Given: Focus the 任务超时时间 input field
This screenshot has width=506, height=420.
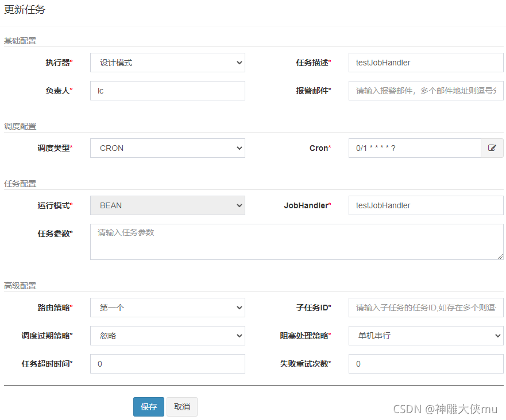Looking at the screenshot, I should click(168, 364).
